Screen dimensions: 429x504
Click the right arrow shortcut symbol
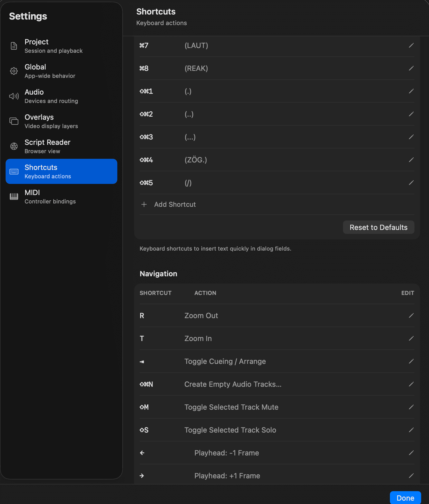(x=142, y=476)
